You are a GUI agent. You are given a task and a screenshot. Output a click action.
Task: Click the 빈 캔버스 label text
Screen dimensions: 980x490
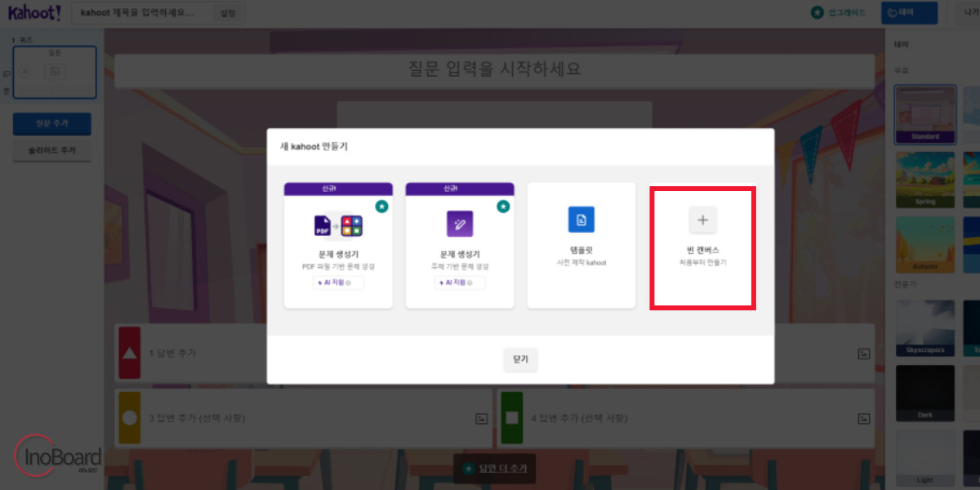point(703,250)
